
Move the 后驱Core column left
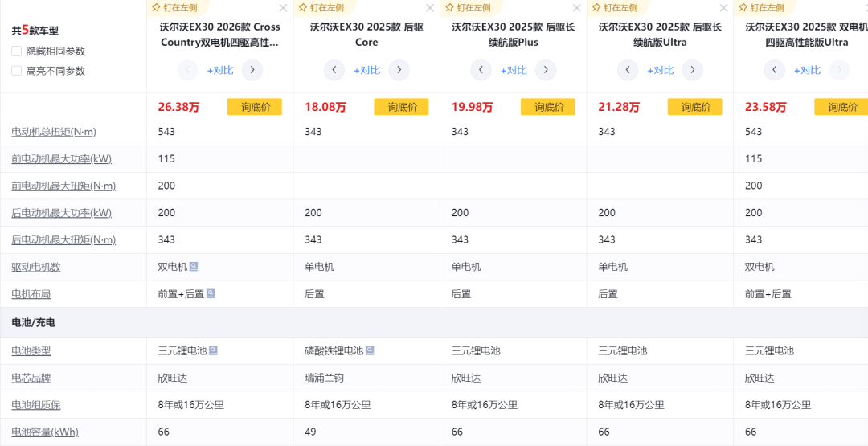click(334, 70)
